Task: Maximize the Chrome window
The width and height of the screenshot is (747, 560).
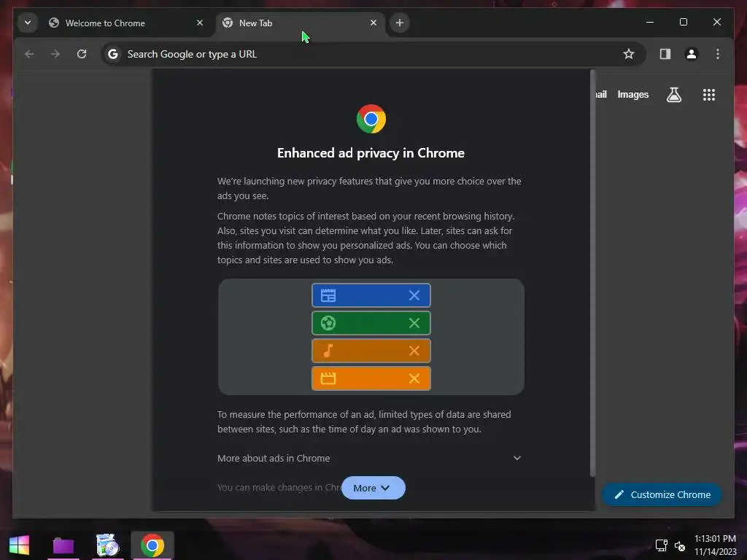Action: (683, 22)
